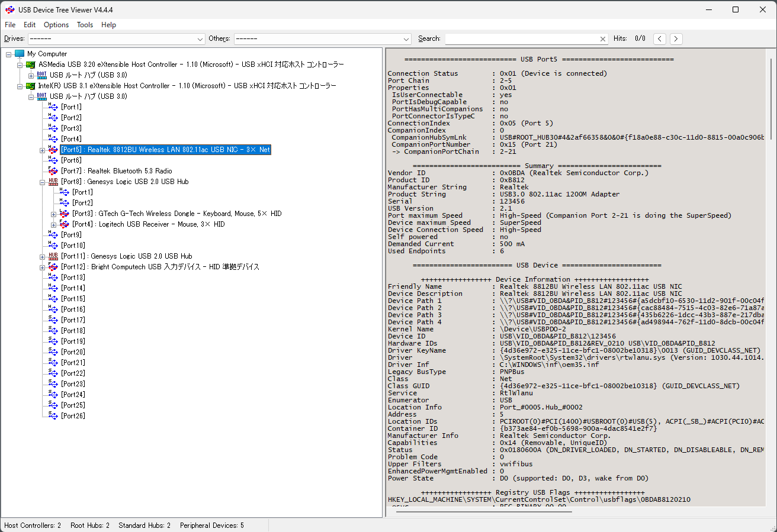Open the Others dropdown
This screenshot has width=777, height=532.
pos(406,39)
